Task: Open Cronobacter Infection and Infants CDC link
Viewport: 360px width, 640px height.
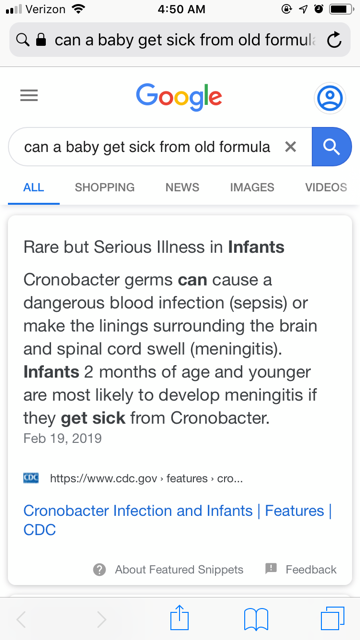Action: click(178, 520)
